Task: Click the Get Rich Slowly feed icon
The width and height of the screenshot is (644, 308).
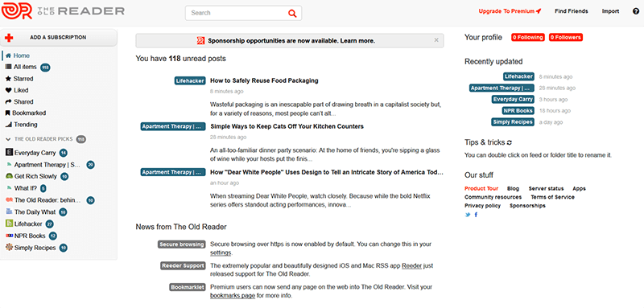Action: pyautogui.click(x=9, y=176)
